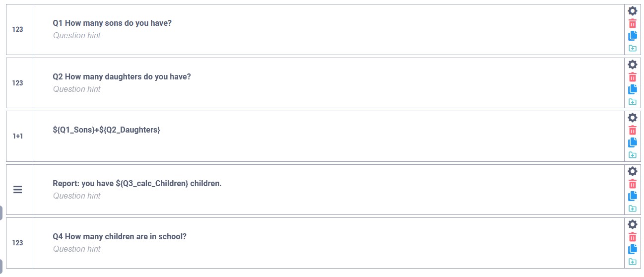This screenshot has height=277, width=644.
Task: Open settings for Q4 school question
Action: pyautogui.click(x=632, y=224)
